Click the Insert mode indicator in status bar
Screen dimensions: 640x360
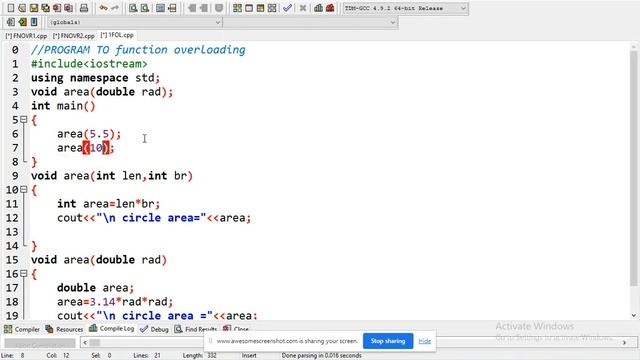click(249, 356)
